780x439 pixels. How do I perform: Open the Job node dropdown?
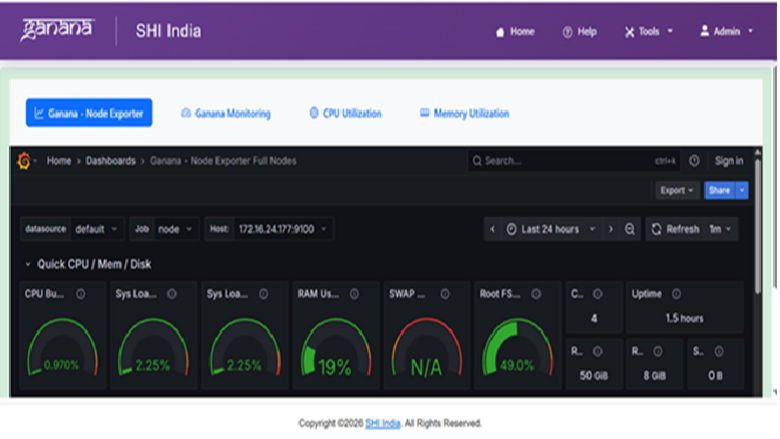(175, 229)
